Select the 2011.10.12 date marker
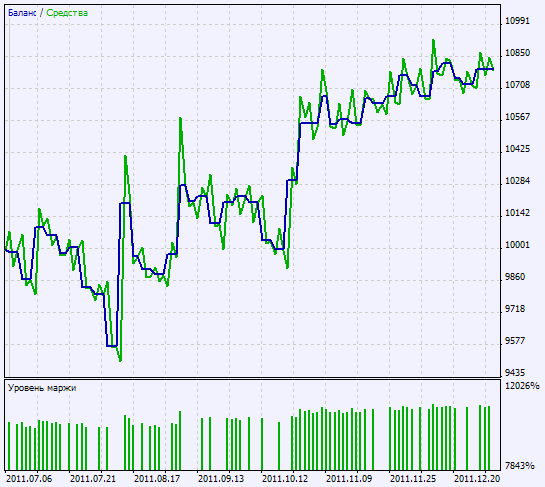545x487 pixels. tap(285, 479)
